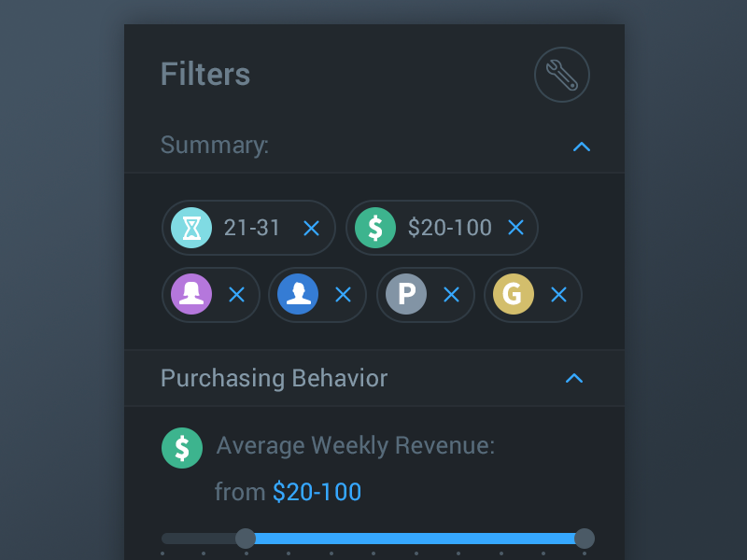
Task: Click the Summary section label
Action: click(x=214, y=146)
